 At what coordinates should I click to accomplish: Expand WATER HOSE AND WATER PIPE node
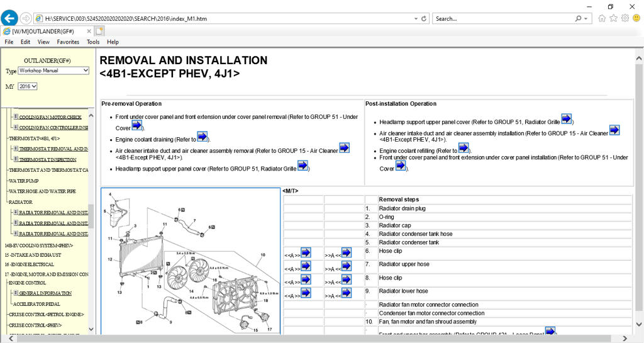tap(42, 191)
